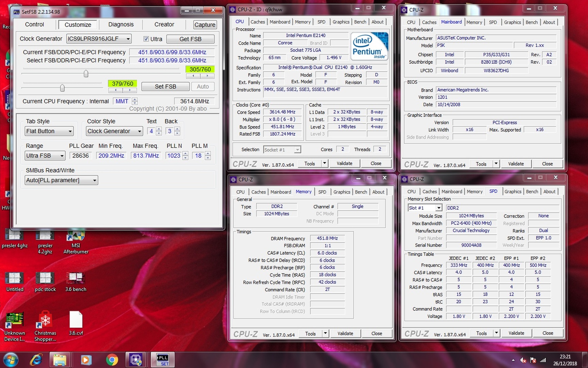Decrease the Back color spinner value
This screenshot has width=588, height=368.
coord(177,133)
